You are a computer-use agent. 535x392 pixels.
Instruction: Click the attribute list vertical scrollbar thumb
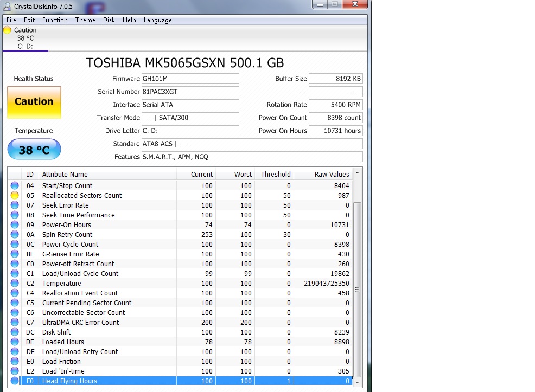[x=358, y=290]
